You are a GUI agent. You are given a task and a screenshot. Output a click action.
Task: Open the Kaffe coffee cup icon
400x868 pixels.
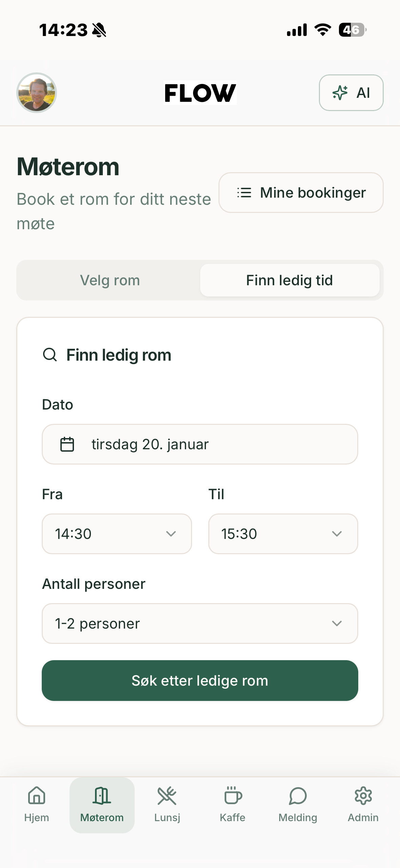click(233, 796)
